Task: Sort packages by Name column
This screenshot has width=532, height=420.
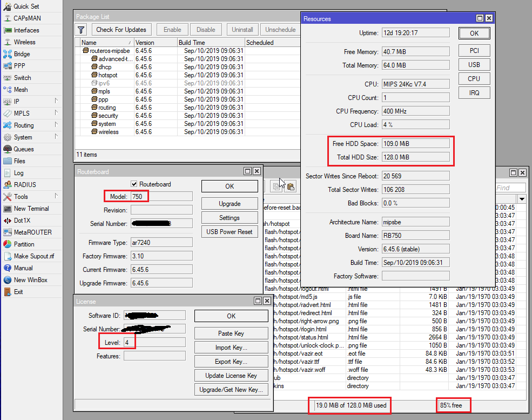Action: pos(106,43)
